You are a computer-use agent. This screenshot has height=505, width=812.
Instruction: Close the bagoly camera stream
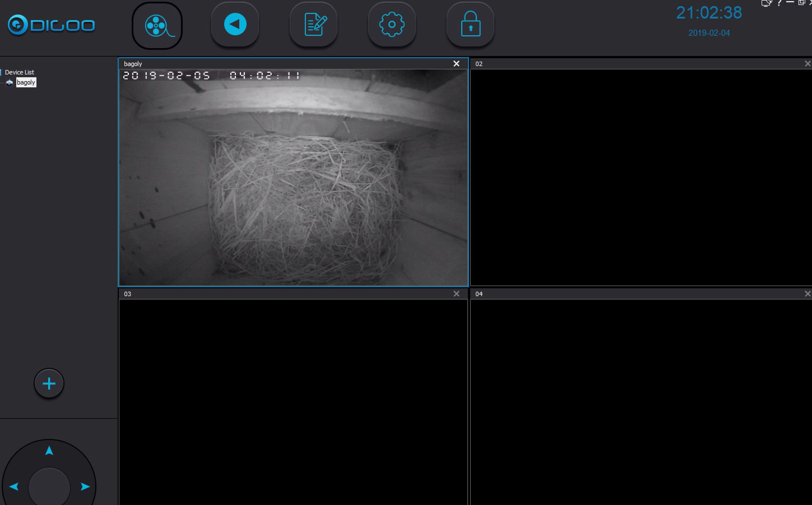click(456, 64)
